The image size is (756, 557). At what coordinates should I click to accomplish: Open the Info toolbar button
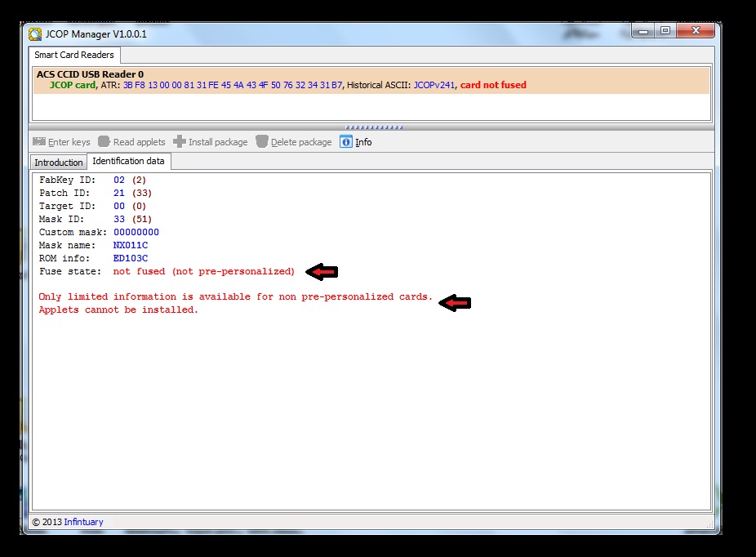356,142
